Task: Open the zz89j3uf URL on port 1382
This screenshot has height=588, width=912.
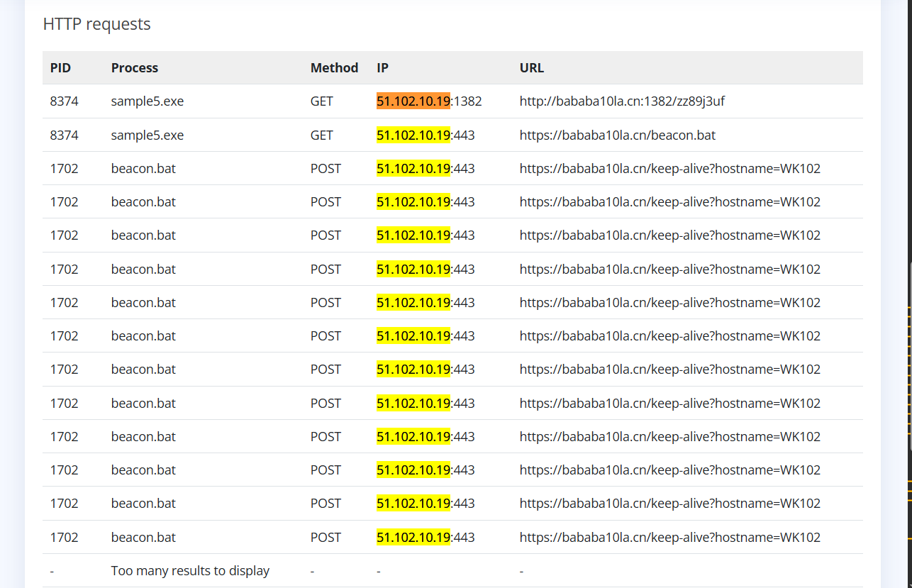Action: click(622, 101)
